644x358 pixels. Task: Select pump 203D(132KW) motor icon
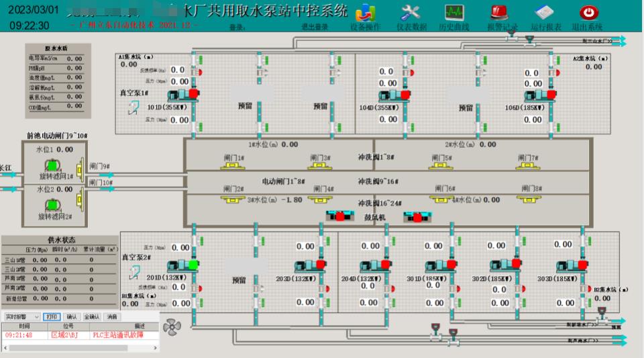click(311, 265)
